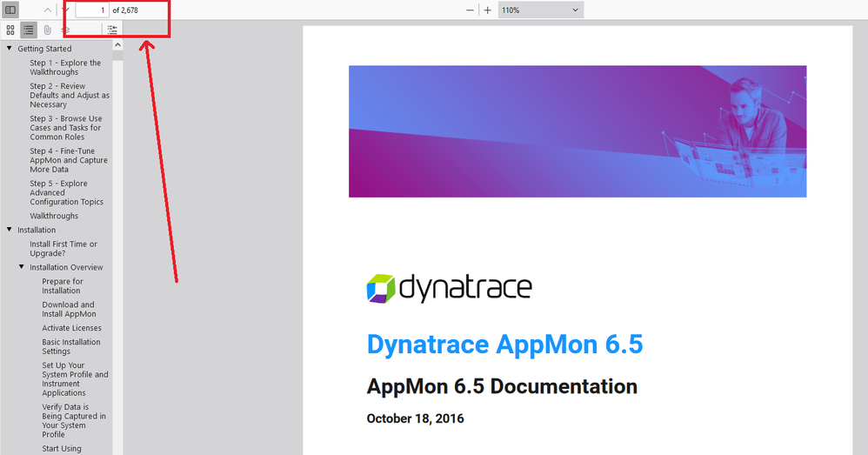
Task: Jump to Activate Licenses in outline
Action: coord(71,328)
